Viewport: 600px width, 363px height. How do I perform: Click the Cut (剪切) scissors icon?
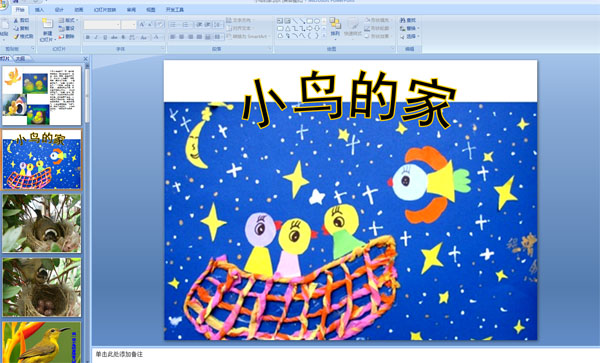coord(16,20)
